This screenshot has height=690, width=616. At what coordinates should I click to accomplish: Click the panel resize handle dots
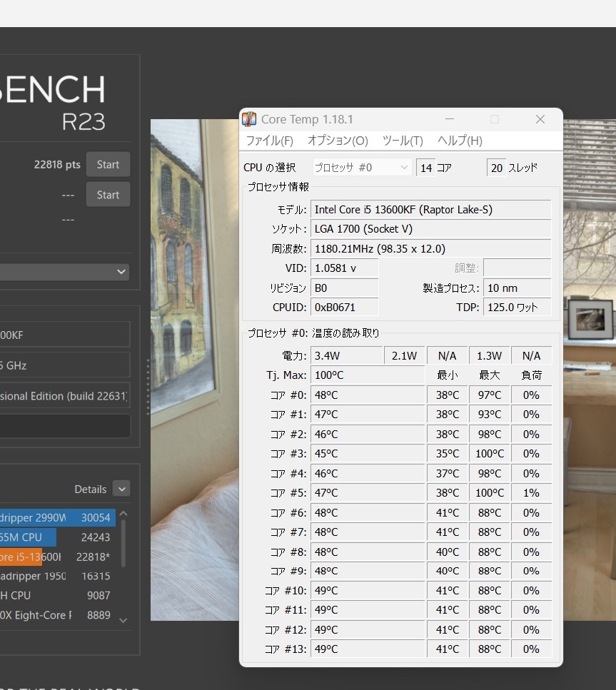pos(148,386)
